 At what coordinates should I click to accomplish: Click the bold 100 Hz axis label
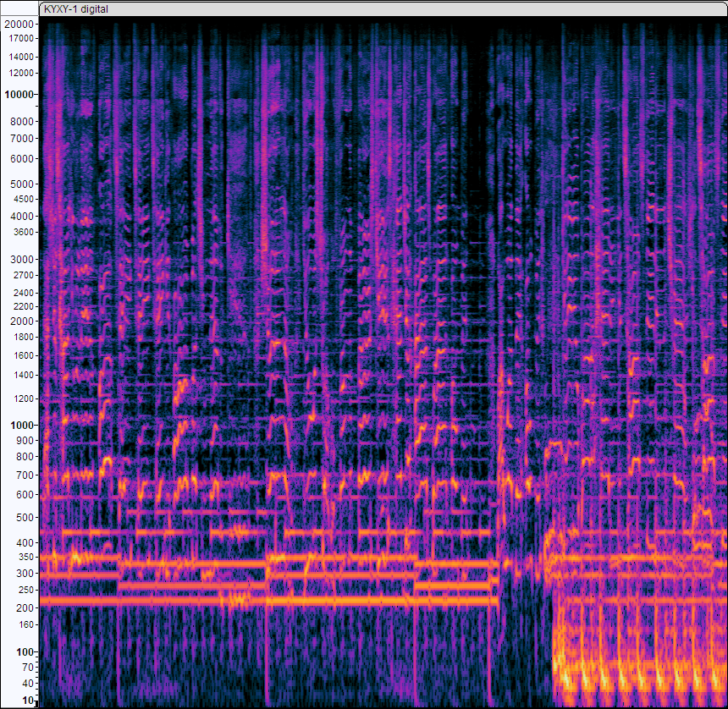coord(25,652)
